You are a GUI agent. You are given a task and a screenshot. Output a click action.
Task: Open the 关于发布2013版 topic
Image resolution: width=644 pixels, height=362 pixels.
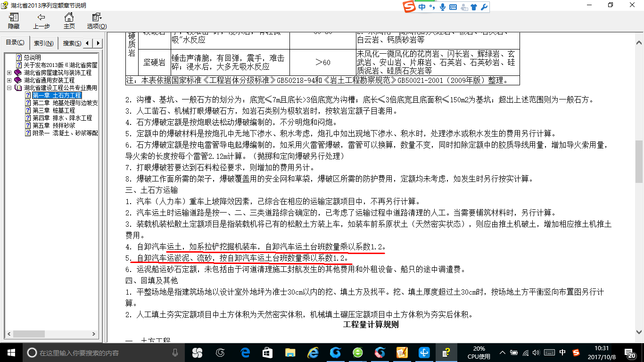(60, 65)
